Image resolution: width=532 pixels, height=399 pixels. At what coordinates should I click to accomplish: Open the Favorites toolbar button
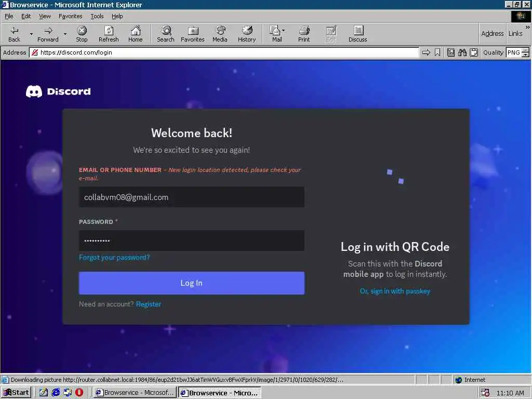192,34
